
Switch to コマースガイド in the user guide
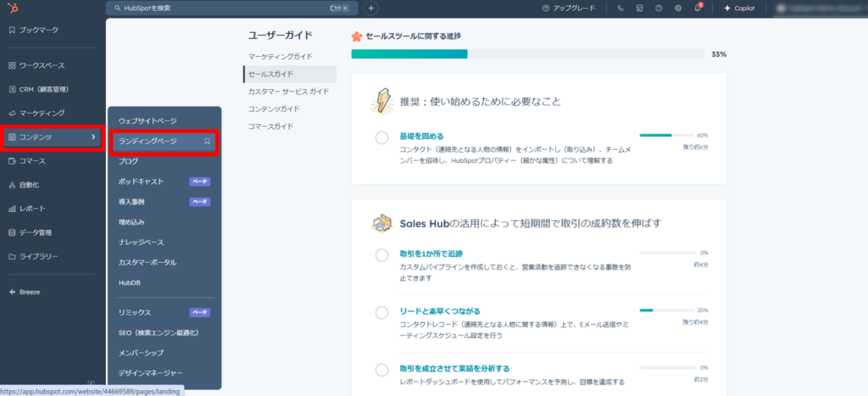click(x=270, y=126)
